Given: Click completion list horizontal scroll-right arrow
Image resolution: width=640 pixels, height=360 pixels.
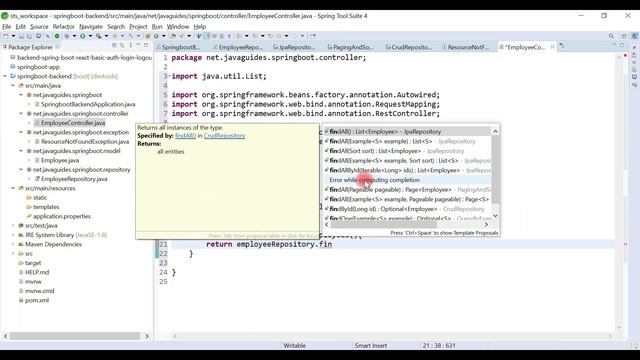Looking at the screenshot, I should click(x=486, y=224).
